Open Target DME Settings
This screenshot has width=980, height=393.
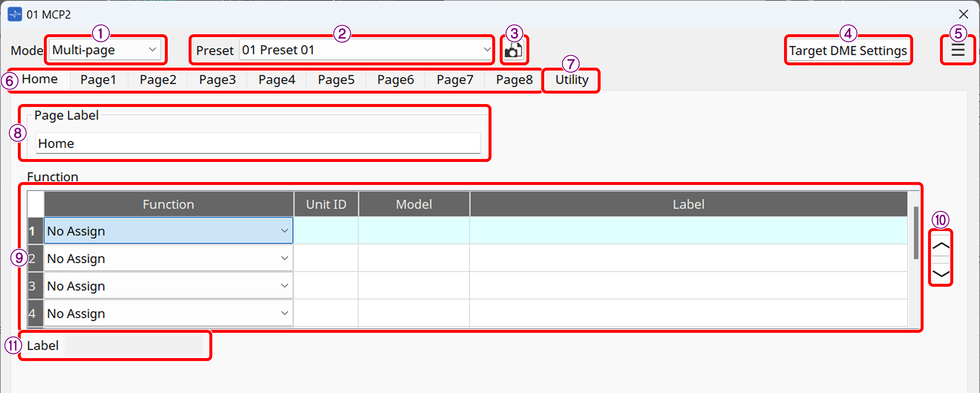coord(848,50)
